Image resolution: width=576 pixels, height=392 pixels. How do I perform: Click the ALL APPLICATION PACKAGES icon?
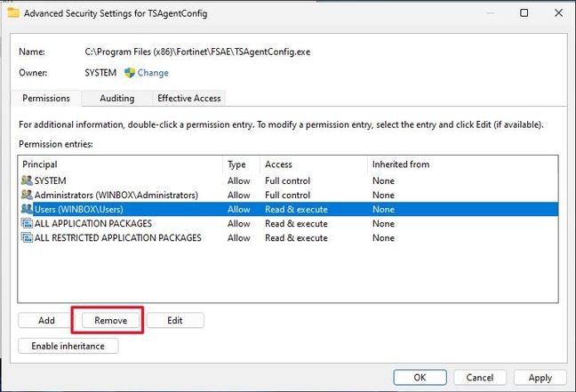pyautogui.click(x=26, y=223)
